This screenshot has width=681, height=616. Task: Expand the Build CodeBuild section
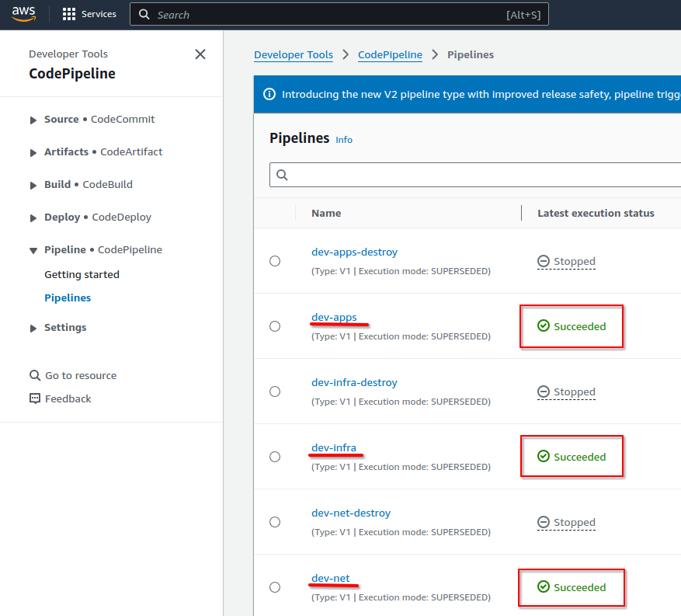33,185
